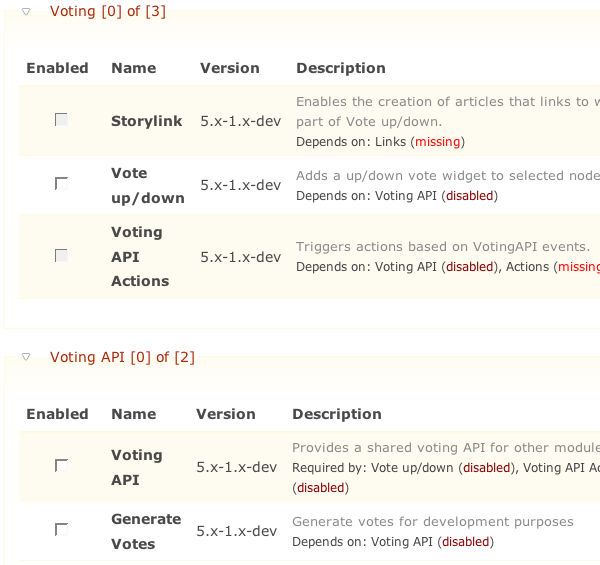Enable the Vote up/down module checkbox

tap(61, 184)
